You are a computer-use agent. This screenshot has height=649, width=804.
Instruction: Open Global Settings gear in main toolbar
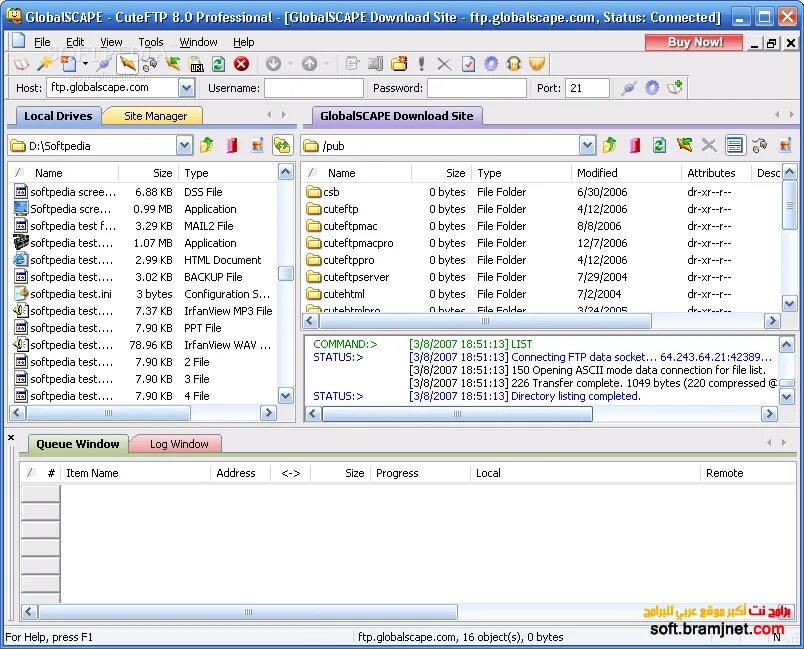point(491,64)
